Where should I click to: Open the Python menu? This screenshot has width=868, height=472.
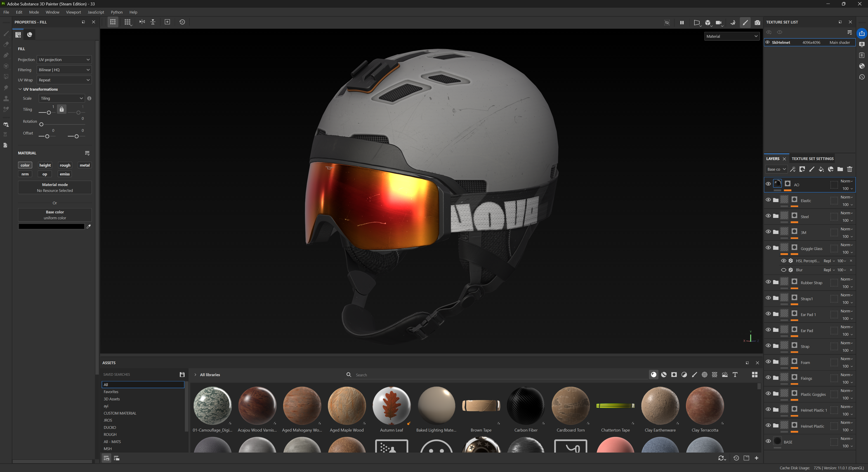tap(117, 12)
